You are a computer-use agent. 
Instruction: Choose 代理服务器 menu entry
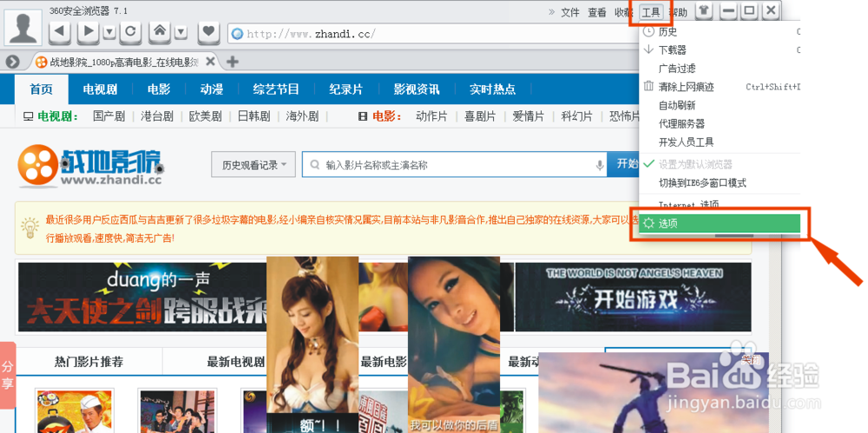coord(720,123)
